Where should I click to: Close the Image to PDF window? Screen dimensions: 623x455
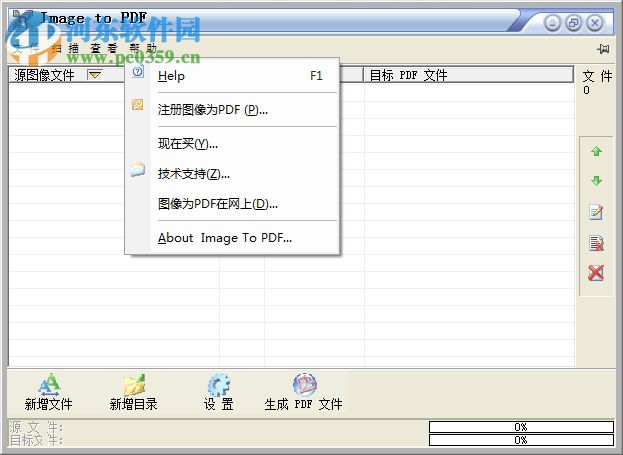[595, 23]
